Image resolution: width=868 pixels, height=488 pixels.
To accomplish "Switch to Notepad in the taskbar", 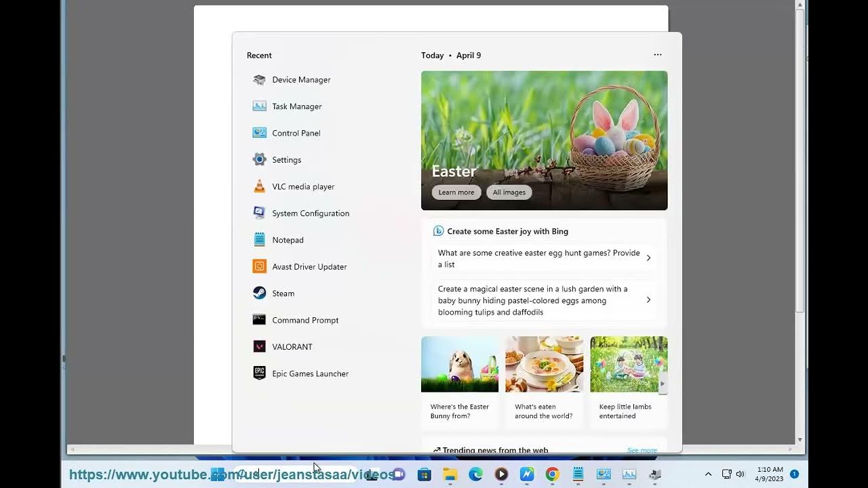I will 578,474.
